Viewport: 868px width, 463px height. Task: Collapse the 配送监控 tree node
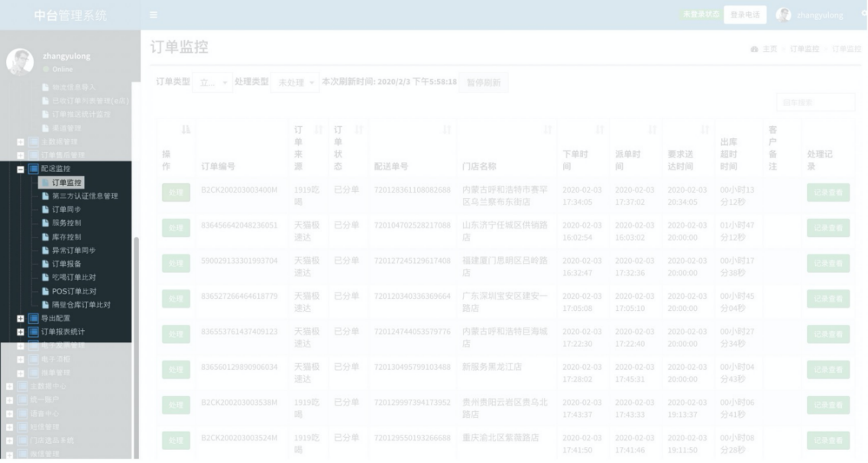[21, 169]
